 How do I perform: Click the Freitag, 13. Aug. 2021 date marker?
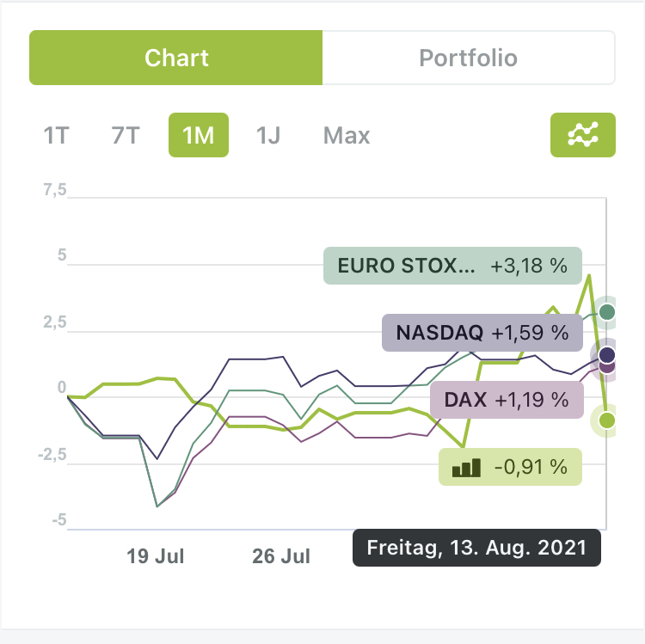tap(476, 548)
